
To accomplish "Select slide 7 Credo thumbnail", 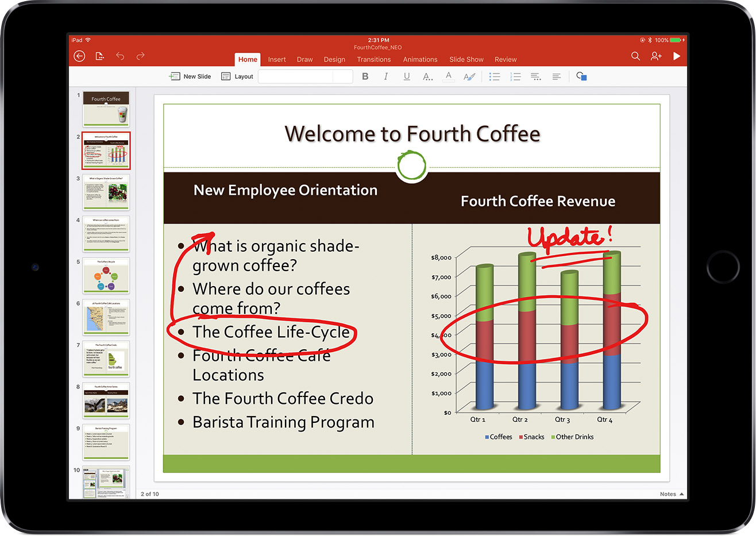I will tap(106, 359).
